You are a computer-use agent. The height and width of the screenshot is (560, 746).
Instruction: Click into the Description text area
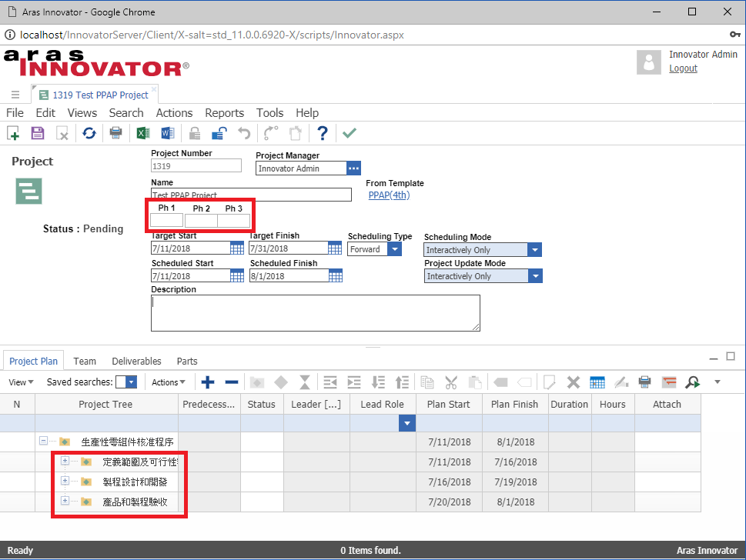coord(315,312)
